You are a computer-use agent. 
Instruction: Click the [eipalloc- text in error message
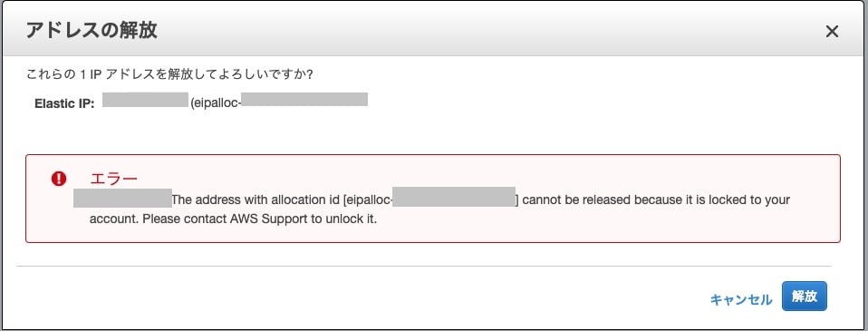(x=368, y=200)
